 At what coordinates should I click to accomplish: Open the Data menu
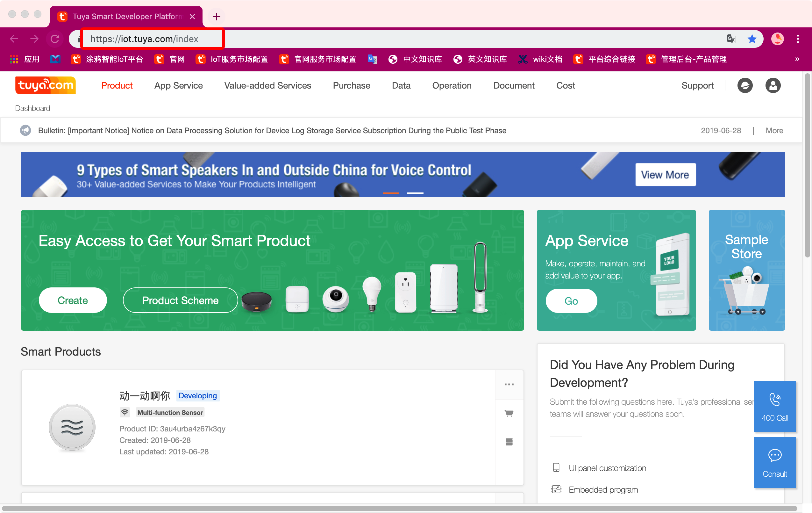[401, 85]
